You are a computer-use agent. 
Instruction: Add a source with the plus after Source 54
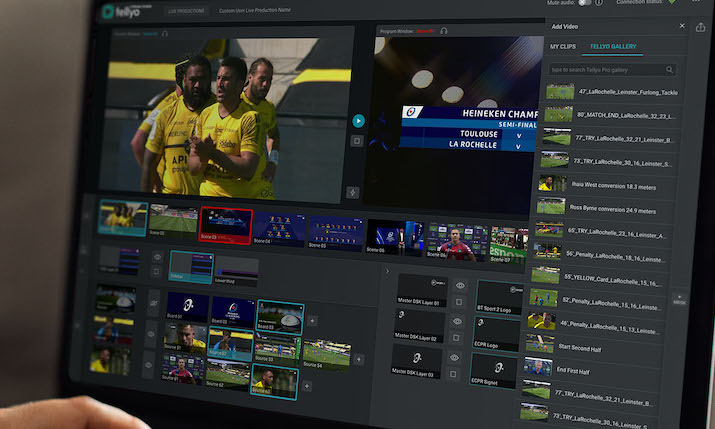point(359,360)
